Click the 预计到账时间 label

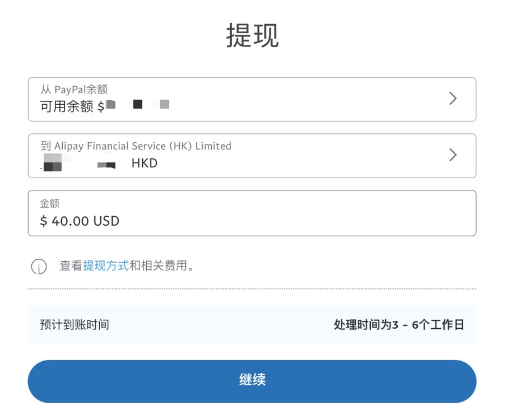[x=75, y=325]
